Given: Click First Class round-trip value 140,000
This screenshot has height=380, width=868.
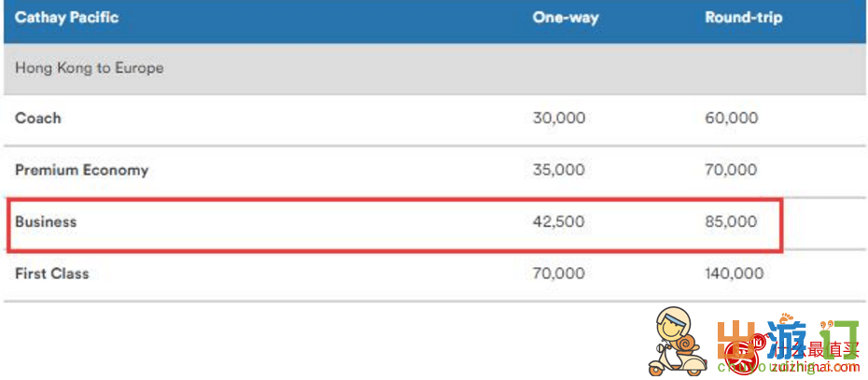Looking at the screenshot, I should (735, 274).
